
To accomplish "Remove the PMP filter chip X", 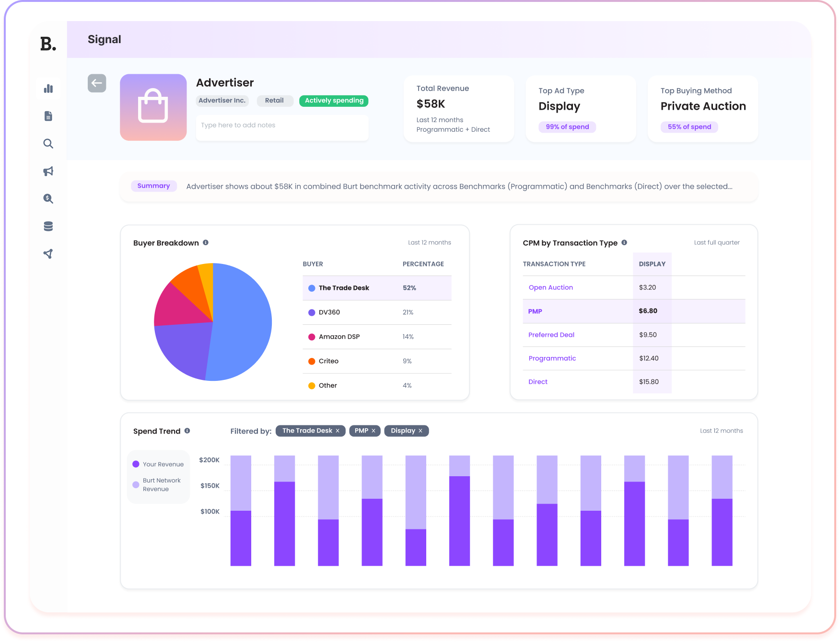I will point(373,431).
